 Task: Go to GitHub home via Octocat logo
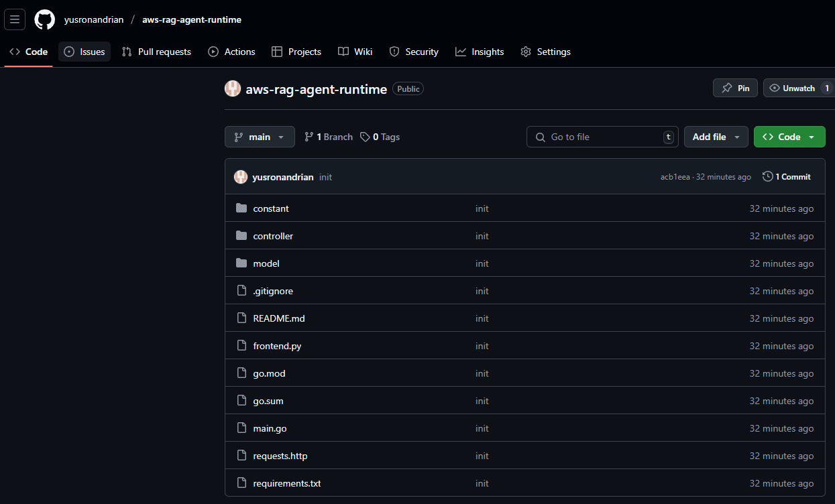(45, 19)
